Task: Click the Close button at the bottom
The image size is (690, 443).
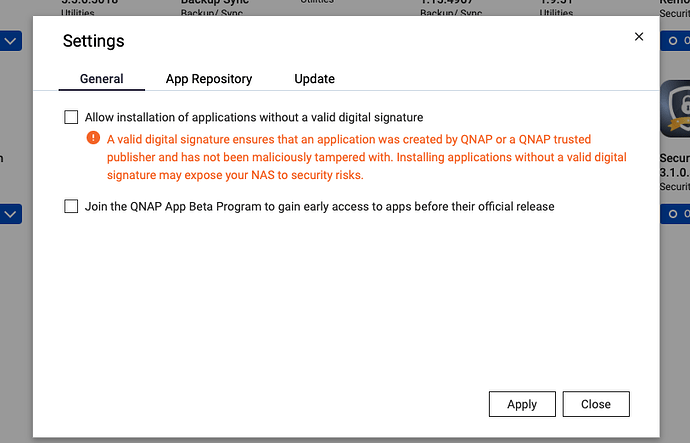Action: click(595, 404)
